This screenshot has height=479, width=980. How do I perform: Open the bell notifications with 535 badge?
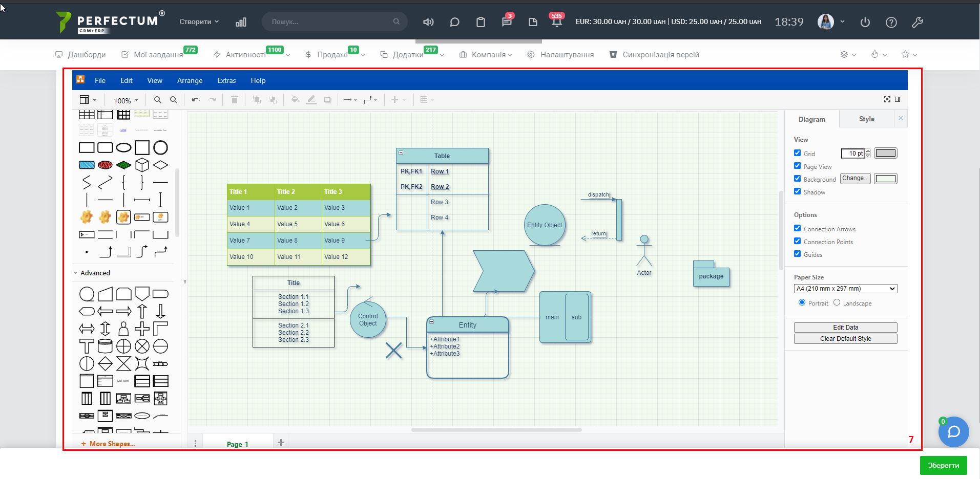pyautogui.click(x=557, y=21)
